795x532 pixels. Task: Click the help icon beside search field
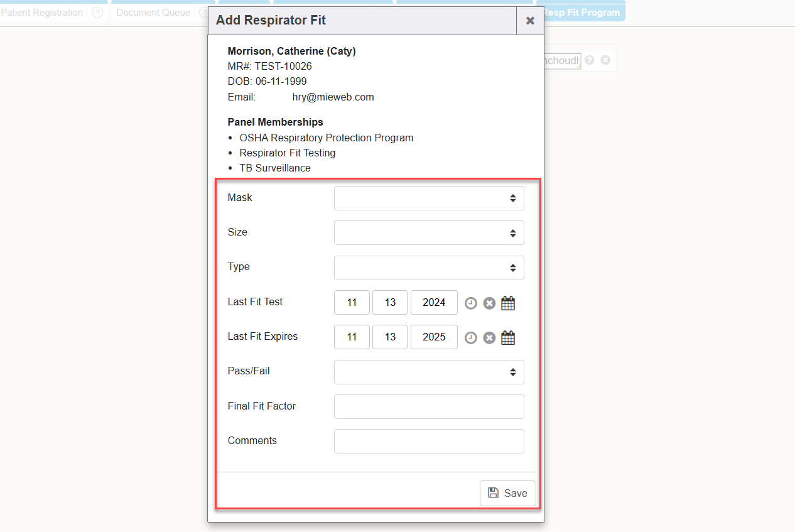(589, 60)
